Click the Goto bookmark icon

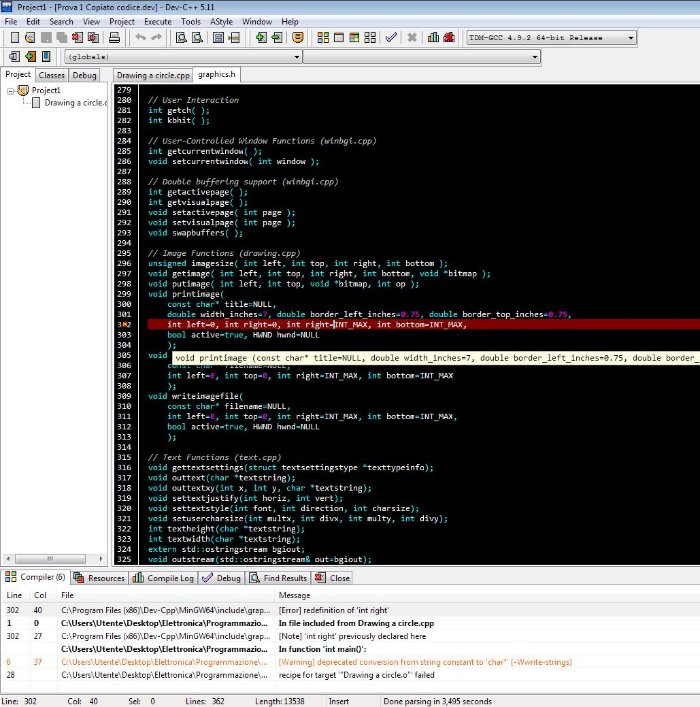tap(46, 56)
